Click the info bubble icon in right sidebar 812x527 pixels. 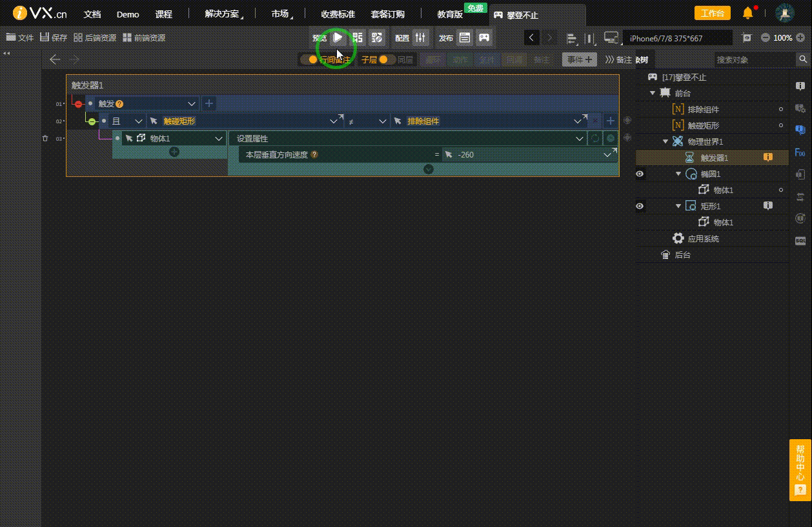pos(800,85)
